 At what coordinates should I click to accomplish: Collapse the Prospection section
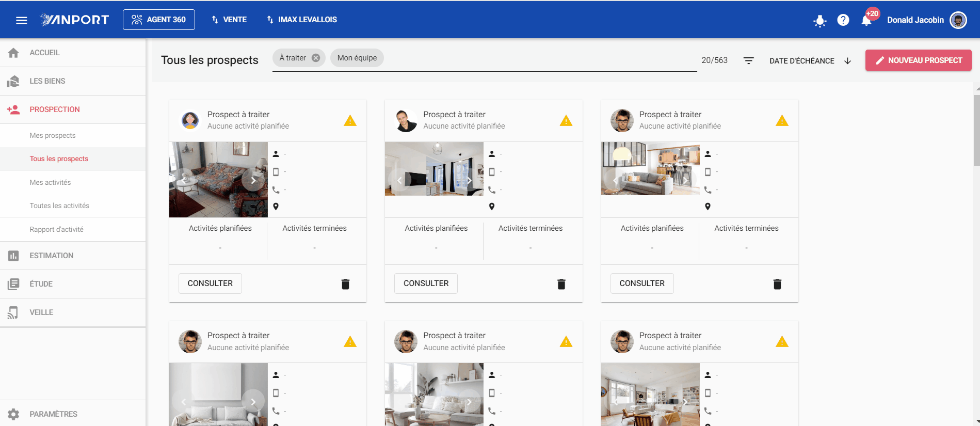tap(73, 109)
